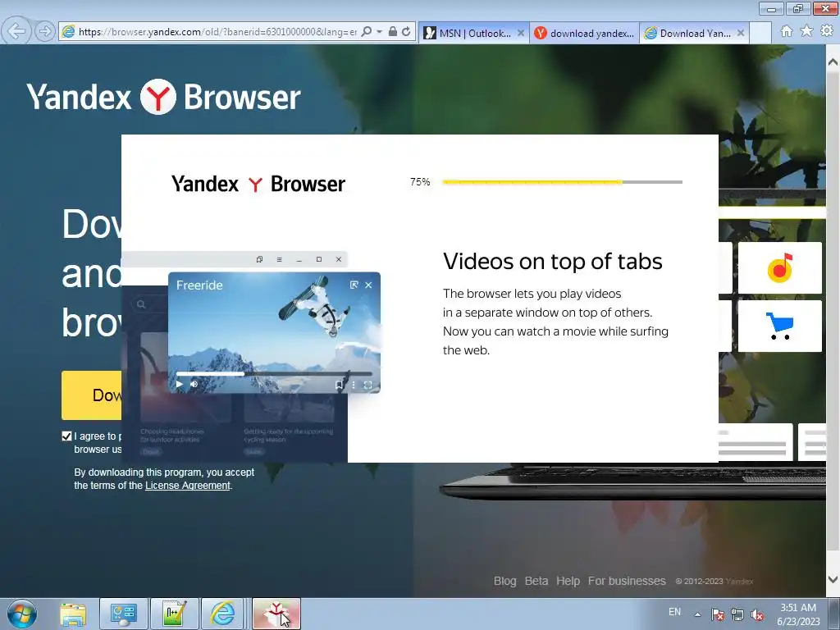
Task: Click the Yandex Music tile
Action: click(779, 267)
